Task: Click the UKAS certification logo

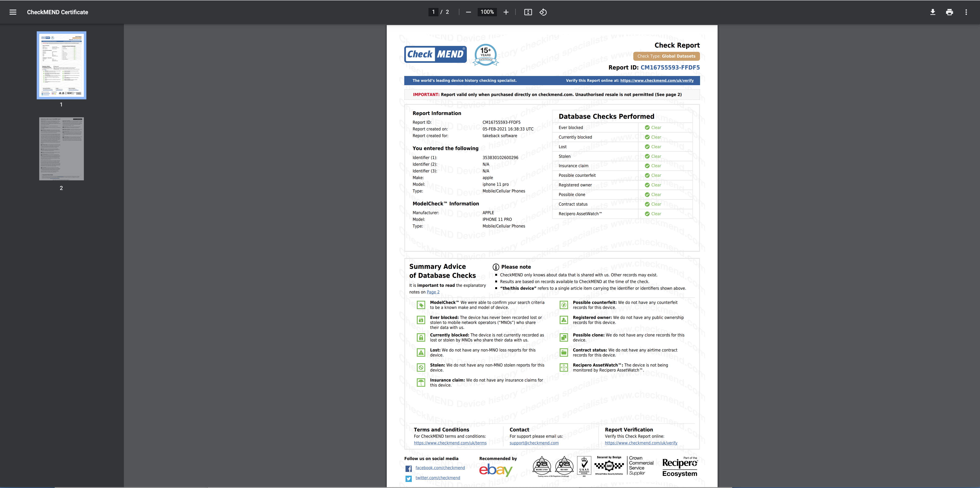Action: point(584,467)
